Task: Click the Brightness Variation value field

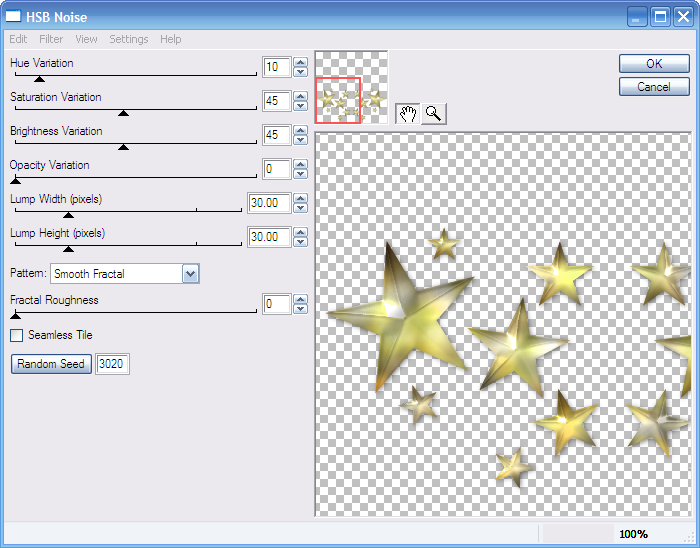Action: click(x=277, y=135)
